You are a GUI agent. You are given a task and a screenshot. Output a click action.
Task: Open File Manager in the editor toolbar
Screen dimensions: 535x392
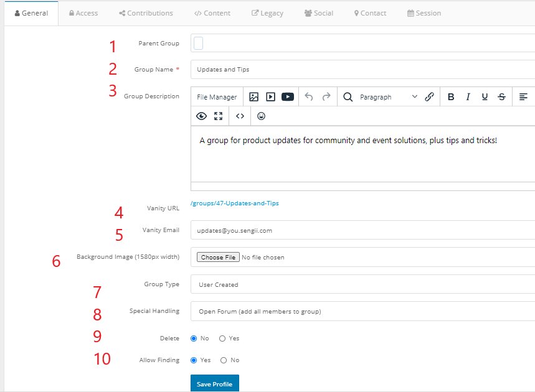click(217, 97)
